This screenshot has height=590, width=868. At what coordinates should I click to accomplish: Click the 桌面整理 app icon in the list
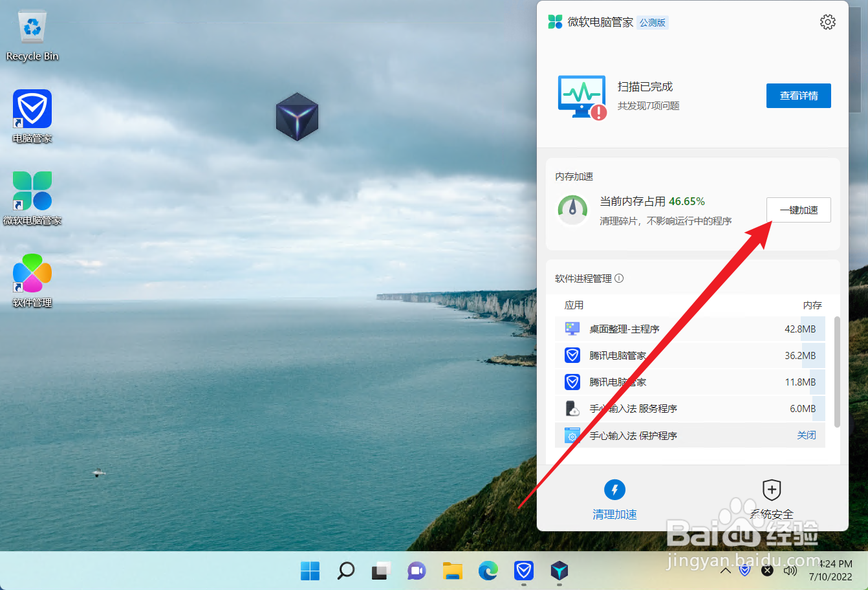572,329
